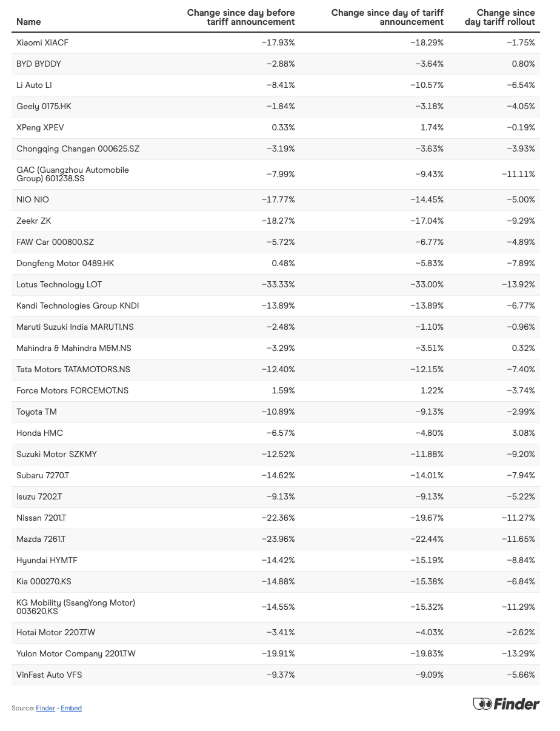Select the Mazda 7261.T row name

pos(41,539)
